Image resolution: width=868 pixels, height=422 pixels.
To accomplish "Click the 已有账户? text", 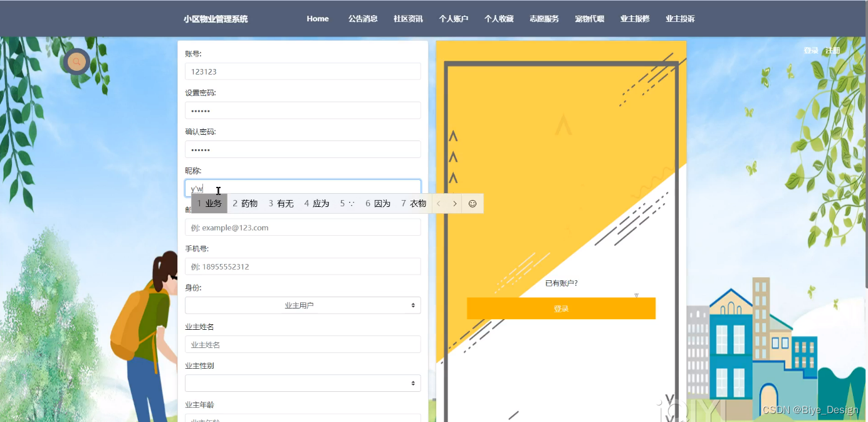I will point(561,283).
